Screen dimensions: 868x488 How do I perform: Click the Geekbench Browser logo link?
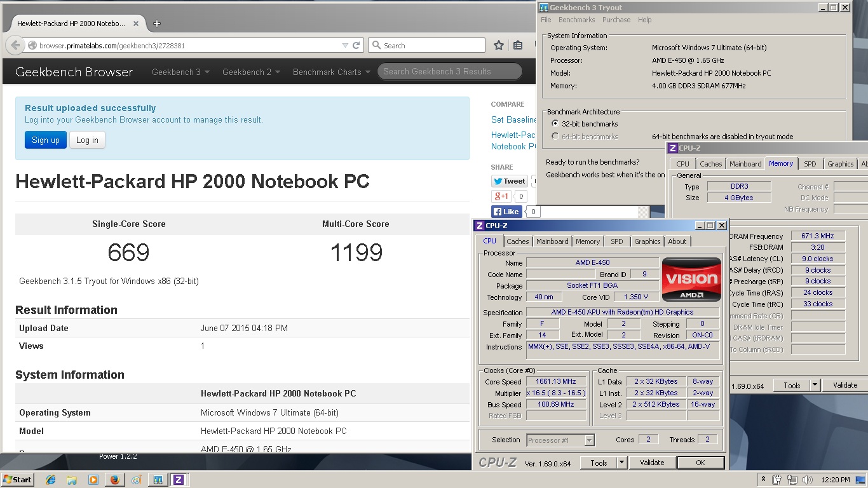click(74, 72)
